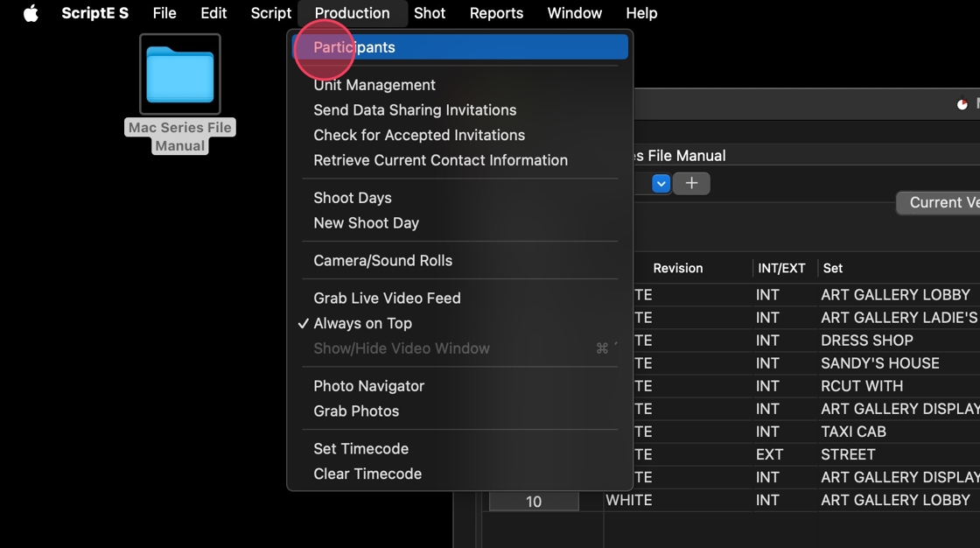This screenshot has width=980, height=548.
Task: Open the Mac Series File Manual folder
Action: [x=180, y=75]
